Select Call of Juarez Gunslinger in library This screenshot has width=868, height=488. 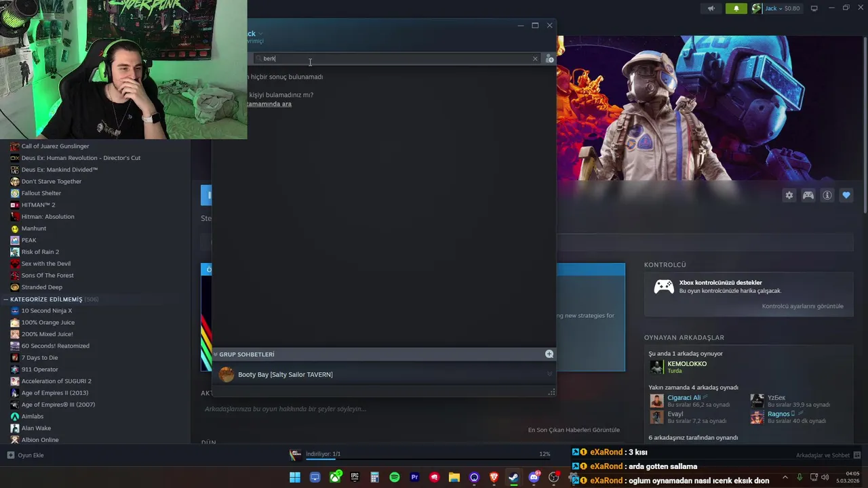[55, 146]
